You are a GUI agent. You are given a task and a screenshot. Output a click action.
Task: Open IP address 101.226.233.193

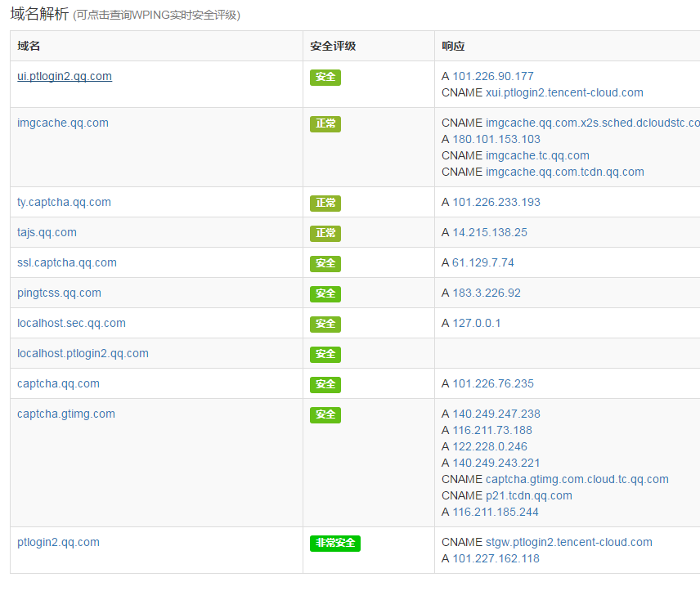click(x=496, y=202)
